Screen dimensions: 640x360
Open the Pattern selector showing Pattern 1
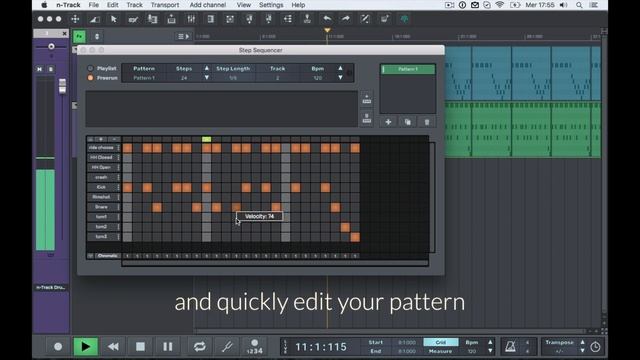click(x=144, y=78)
